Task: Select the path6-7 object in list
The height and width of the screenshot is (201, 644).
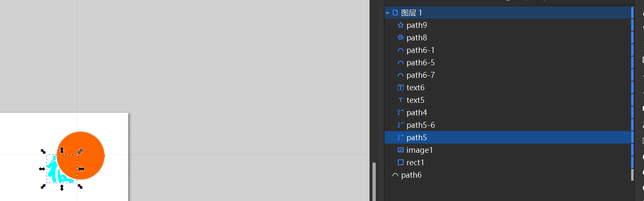Action: (421, 75)
